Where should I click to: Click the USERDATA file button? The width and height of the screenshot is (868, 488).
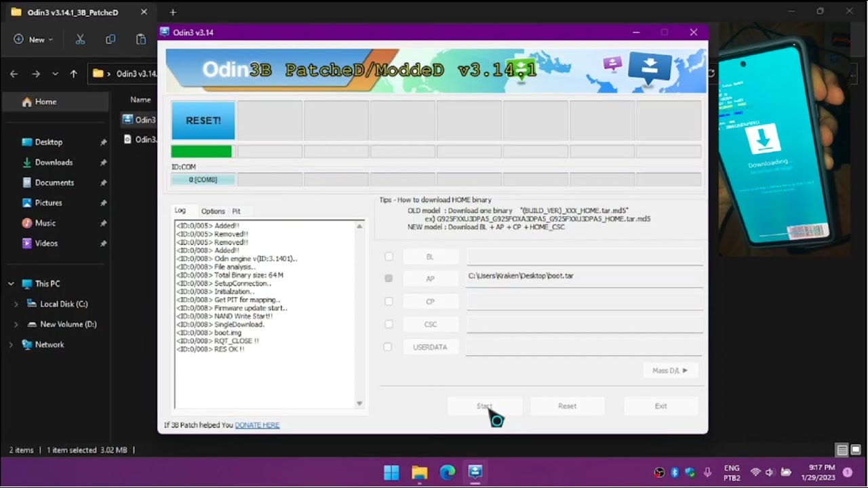pos(431,347)
